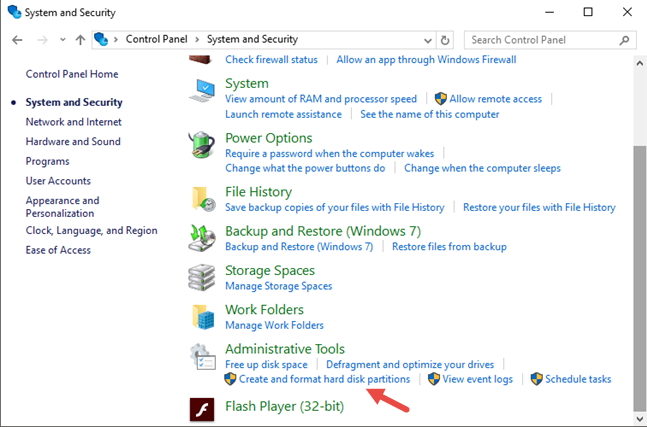647x427 pixels.
Task: Open the Work Folders icon
Action: [203, 317]
